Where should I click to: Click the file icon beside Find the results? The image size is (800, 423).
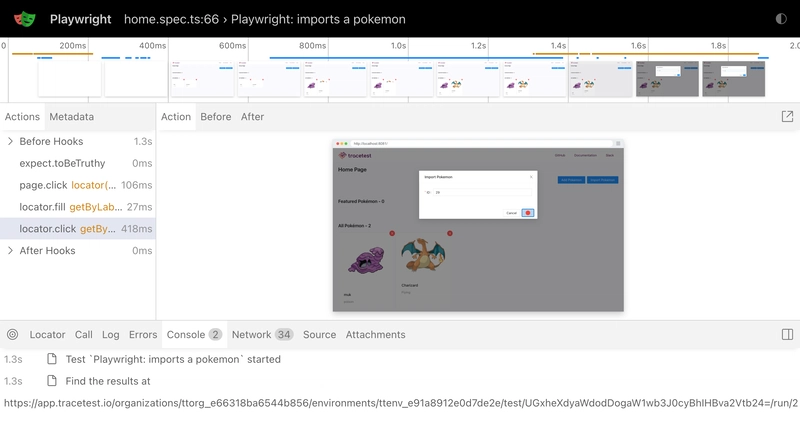(52, 381)
